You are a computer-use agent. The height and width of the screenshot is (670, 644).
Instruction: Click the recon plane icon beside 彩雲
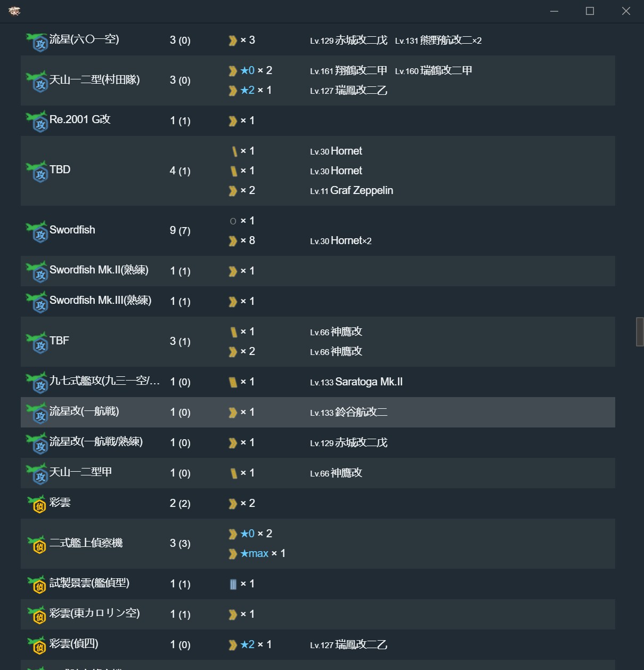coord(37,504)
